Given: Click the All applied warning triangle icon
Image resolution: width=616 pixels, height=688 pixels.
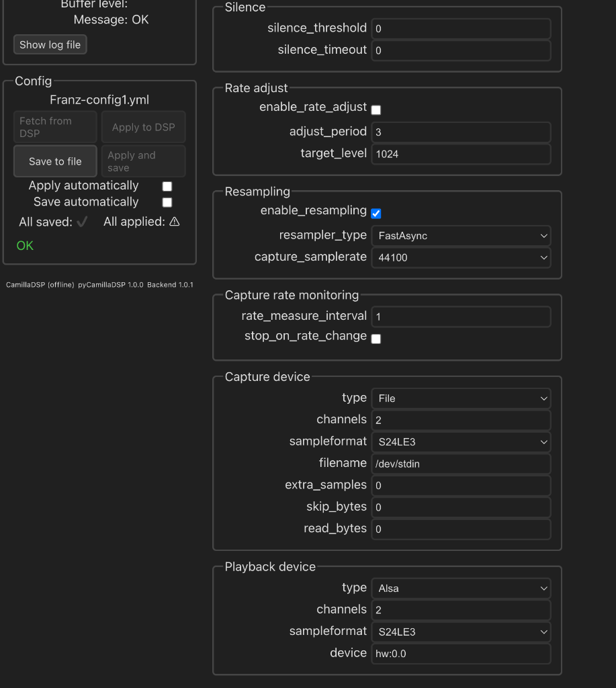Looking at the screenshot, I should pyautogui.click(x=175, y=222).
